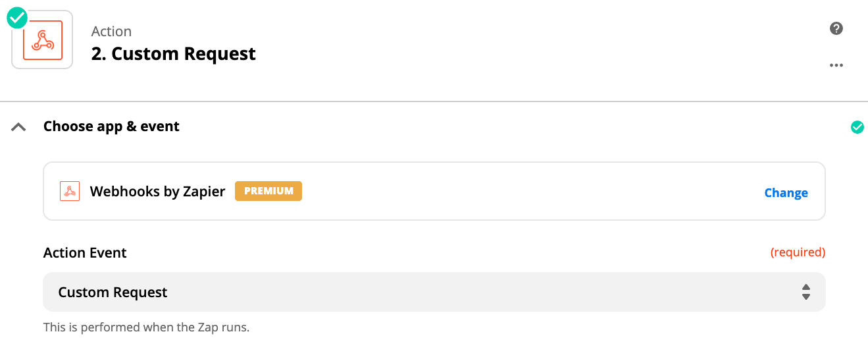The image size is (868, 338).
Task: Click the red (required) indicator
Action: [798, 252]
